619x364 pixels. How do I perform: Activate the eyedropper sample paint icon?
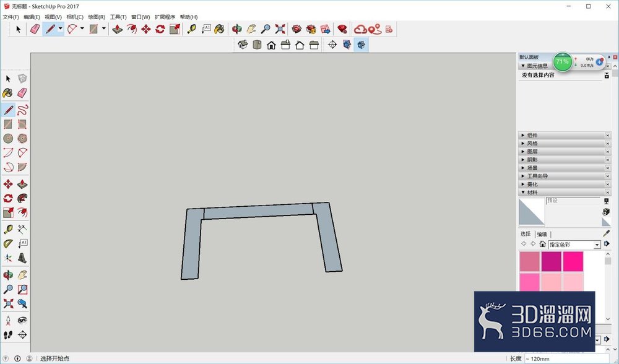point(607,234)
